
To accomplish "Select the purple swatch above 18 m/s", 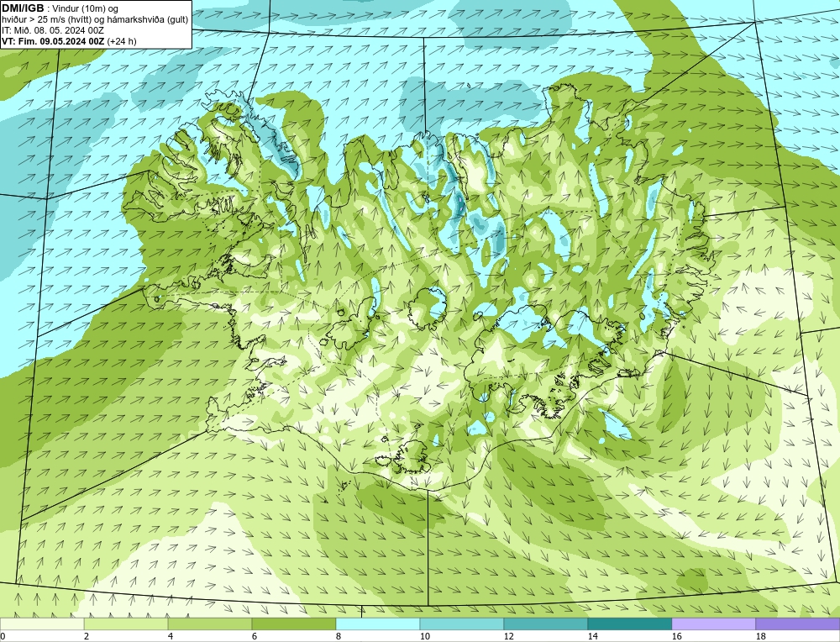I will [798, 624].
